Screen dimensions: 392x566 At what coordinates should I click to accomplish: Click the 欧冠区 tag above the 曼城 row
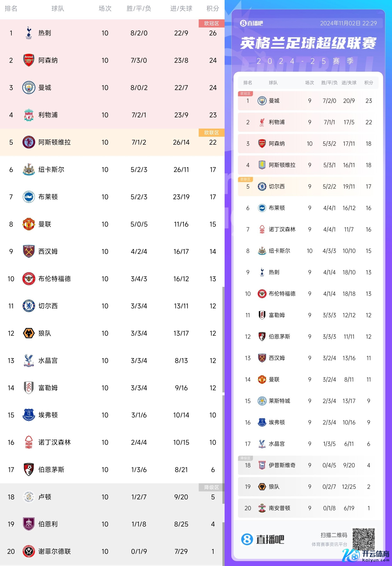[x=245, y=94]
